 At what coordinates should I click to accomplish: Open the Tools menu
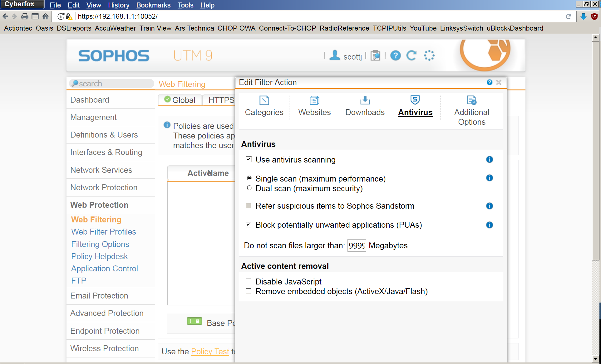tap(185, 5)
